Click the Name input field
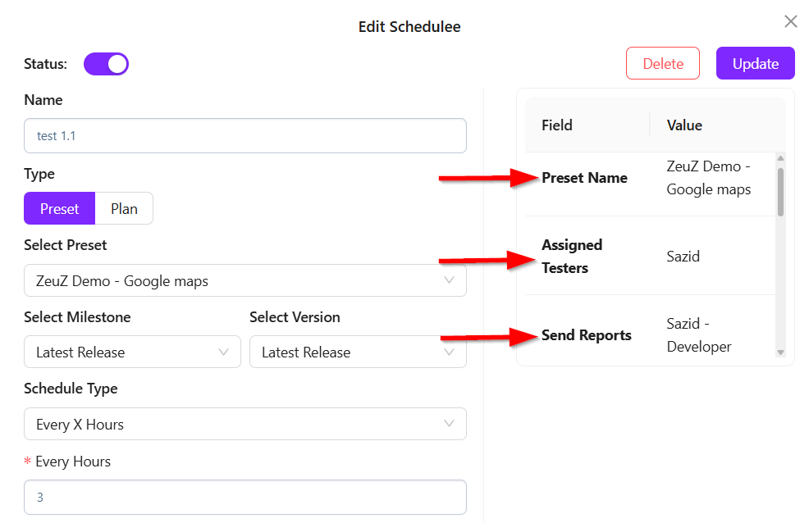 [x=245, y=136]
